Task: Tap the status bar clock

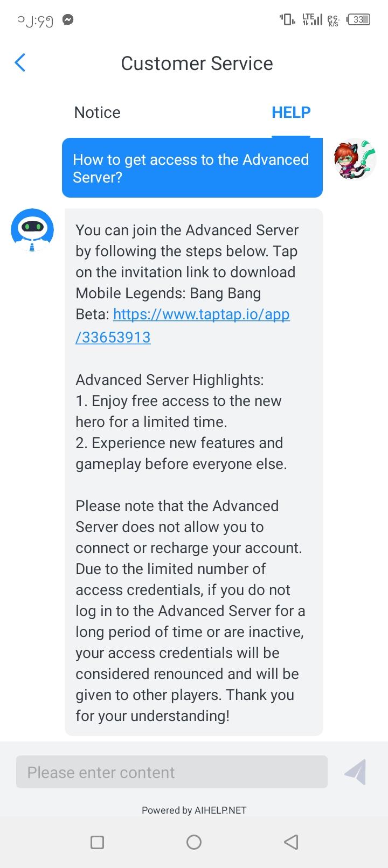Action: pyautogui.click(x=35, y=21)
